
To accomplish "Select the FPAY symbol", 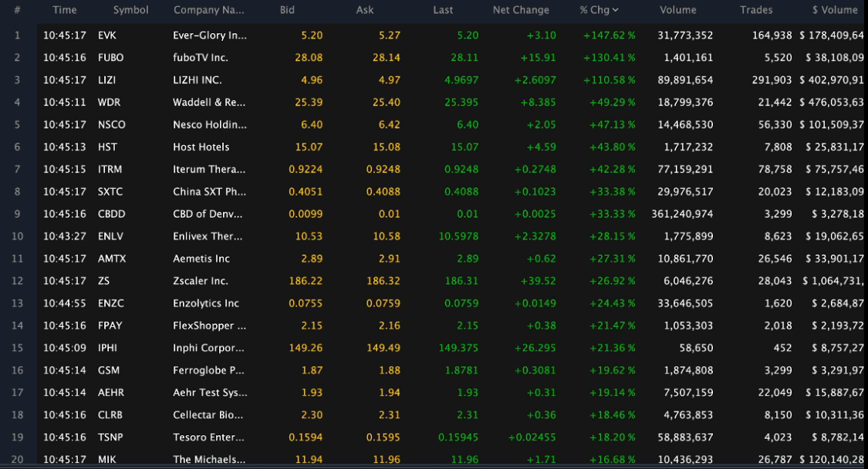I will 110,326.
